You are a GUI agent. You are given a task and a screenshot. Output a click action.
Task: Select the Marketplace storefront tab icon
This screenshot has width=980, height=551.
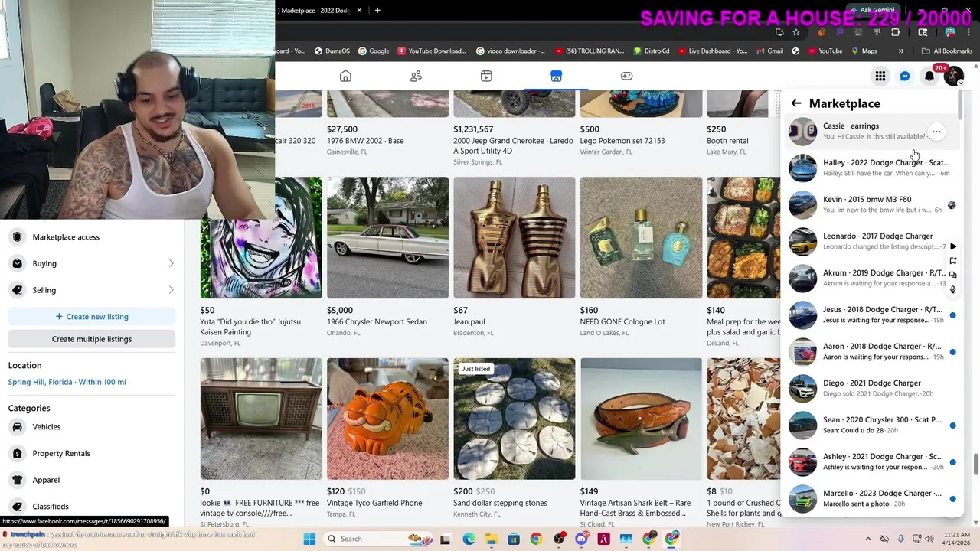(x=556, y=76)
